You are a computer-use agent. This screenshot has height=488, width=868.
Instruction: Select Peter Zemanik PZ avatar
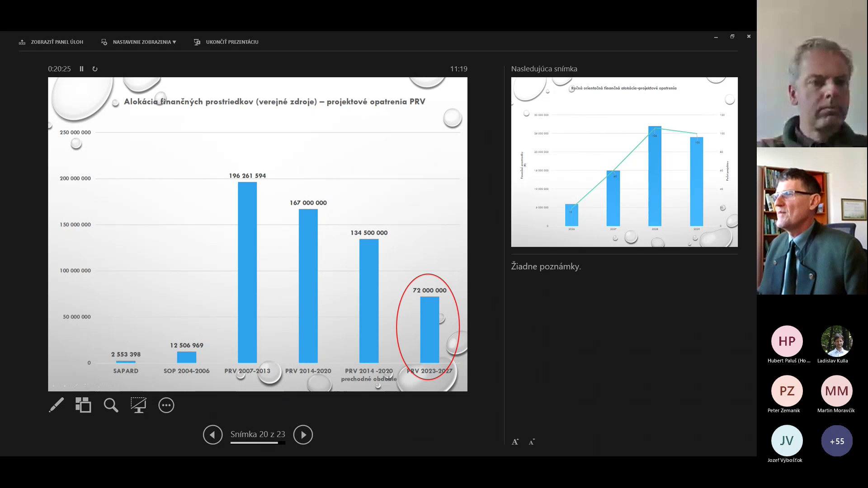(787, 391)
